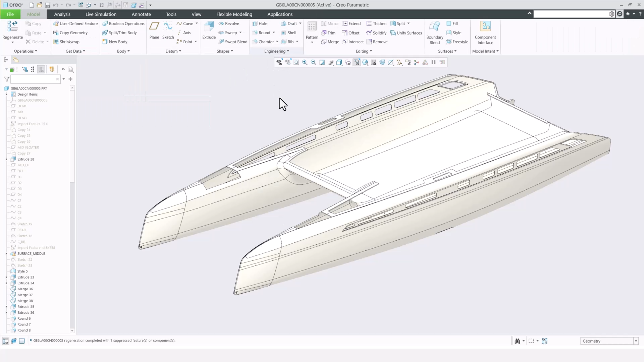
Task: Open the Flexible Modeling tab
Action: point(234,14)
